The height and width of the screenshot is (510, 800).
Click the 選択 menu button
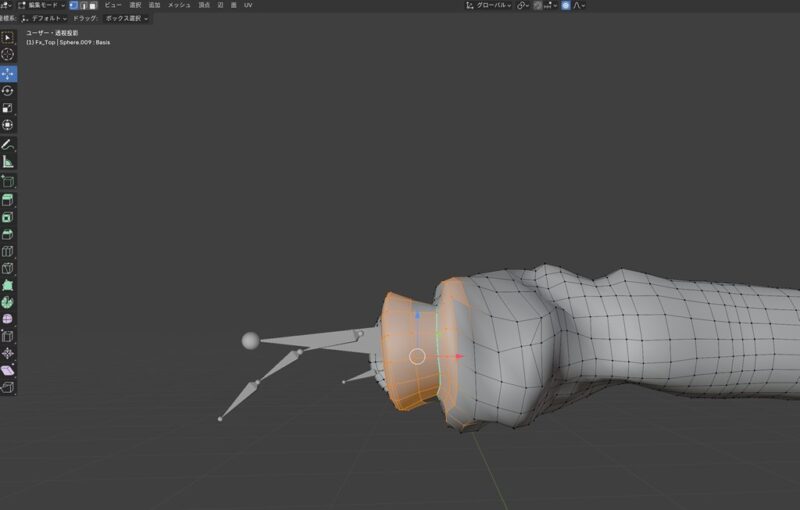pos(135,5)
